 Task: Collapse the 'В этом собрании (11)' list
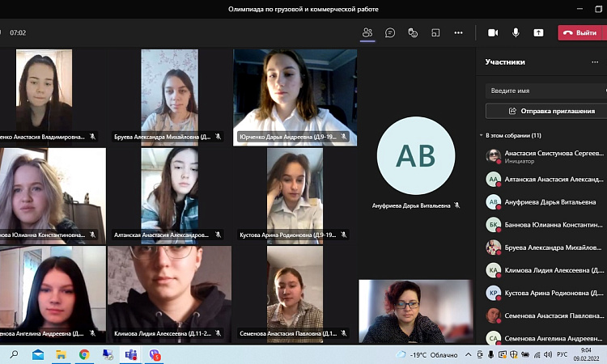coord(481,135)
